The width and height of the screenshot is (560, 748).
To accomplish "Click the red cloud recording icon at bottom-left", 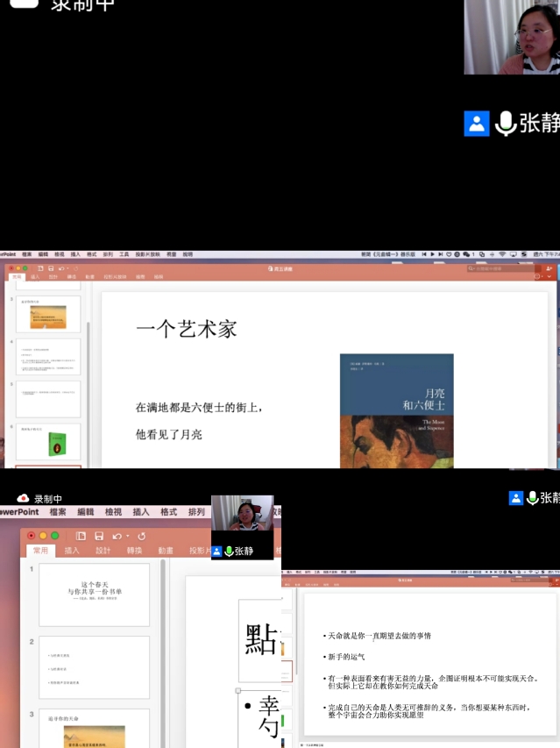I will pyautogui.click(x=23, y=499).
